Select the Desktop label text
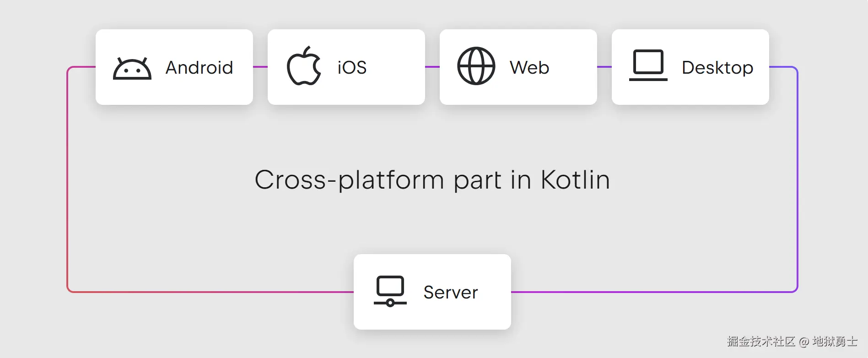Image resolution: width=868 pixels, height=358 pixels. click(717, 68)
